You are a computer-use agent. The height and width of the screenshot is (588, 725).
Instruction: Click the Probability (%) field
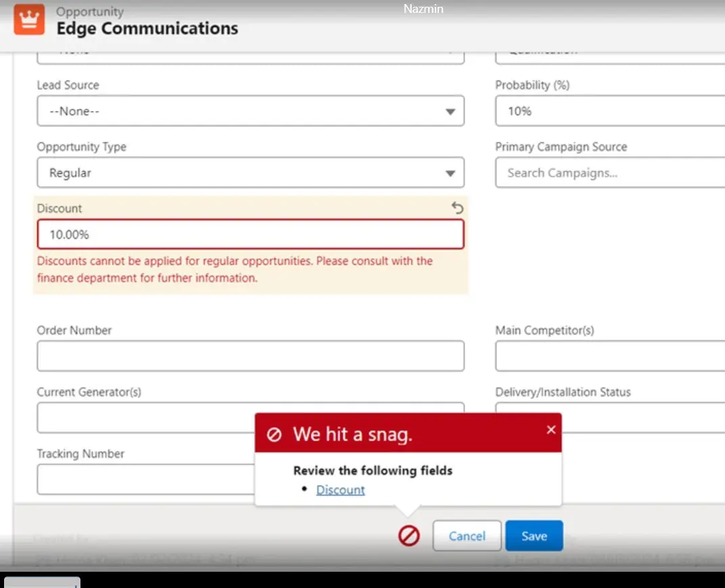click(609, 111)
